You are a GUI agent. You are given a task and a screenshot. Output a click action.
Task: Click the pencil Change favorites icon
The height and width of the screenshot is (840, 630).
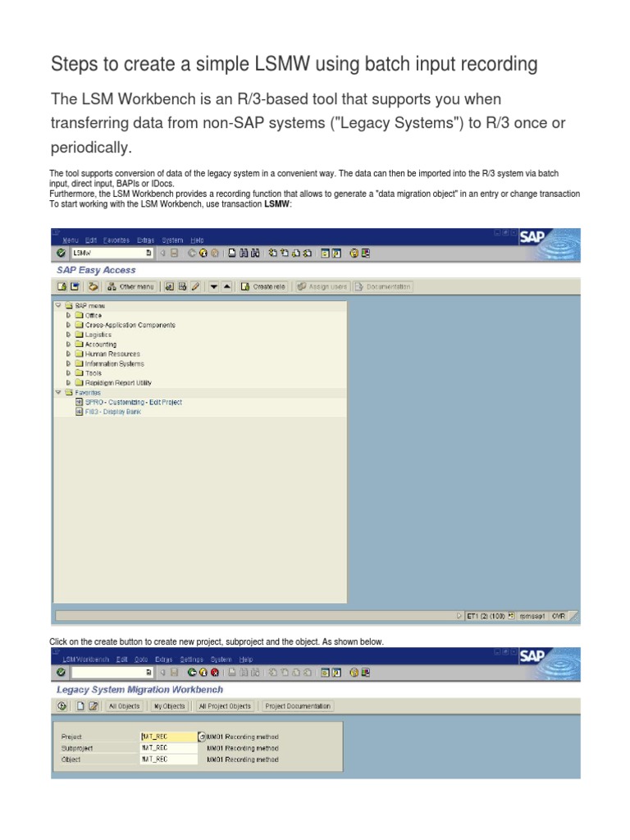point(195,286)
